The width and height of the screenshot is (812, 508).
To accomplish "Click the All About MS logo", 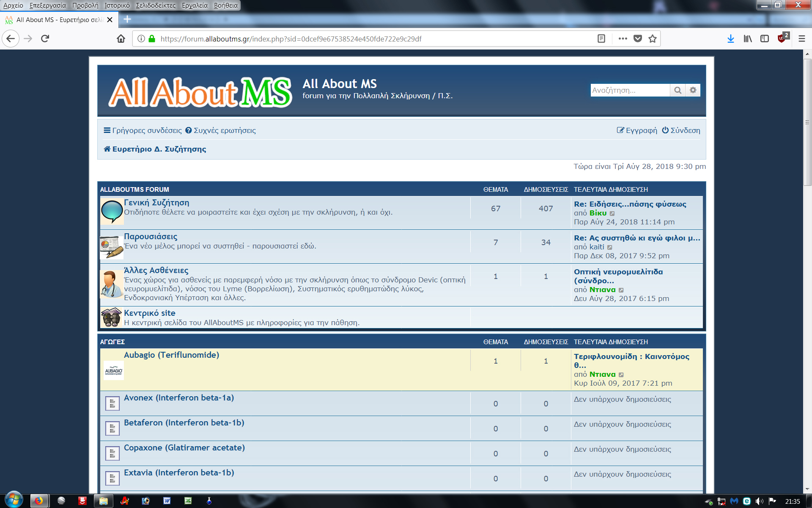I will 200,92.
